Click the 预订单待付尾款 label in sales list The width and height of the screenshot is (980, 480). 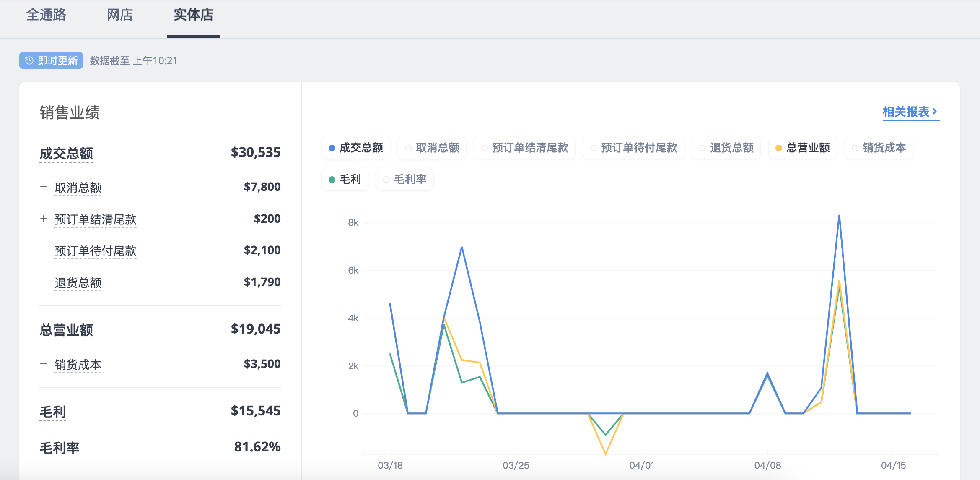click(96, 251)
